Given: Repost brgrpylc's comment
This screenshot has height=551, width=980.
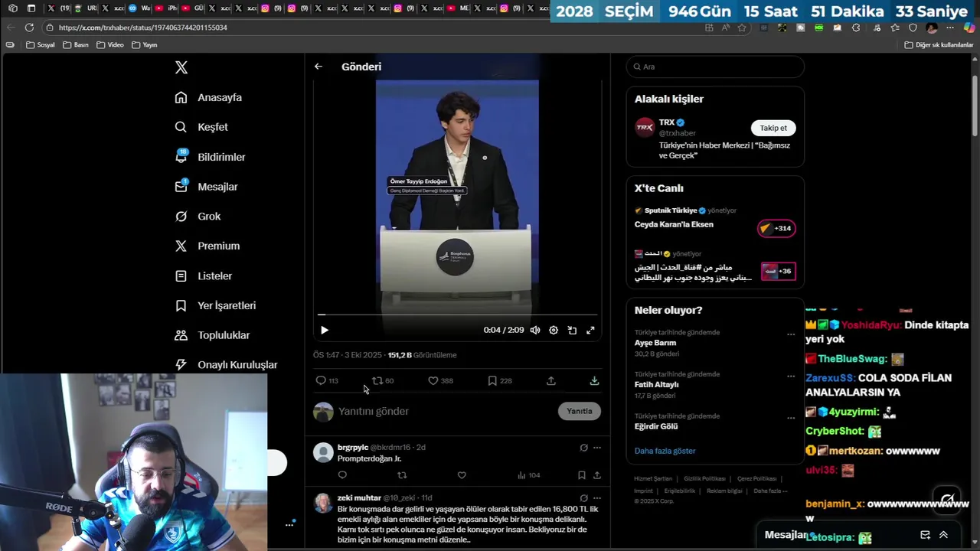Looking at the screenshot, I should point(402,475).
